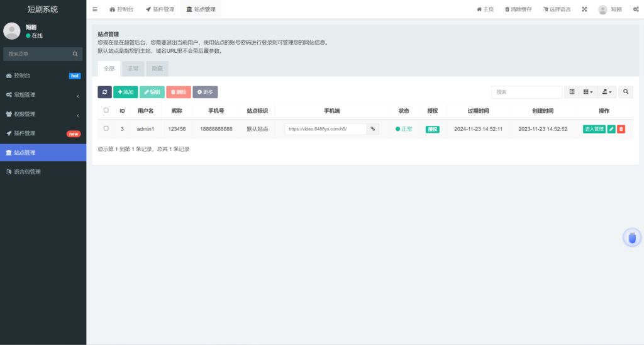Image resolution: width=644 pixels, height=345 pixels.
Task: Click the created time 2023-11-23 14:52:52
Action: pos(543,129)
